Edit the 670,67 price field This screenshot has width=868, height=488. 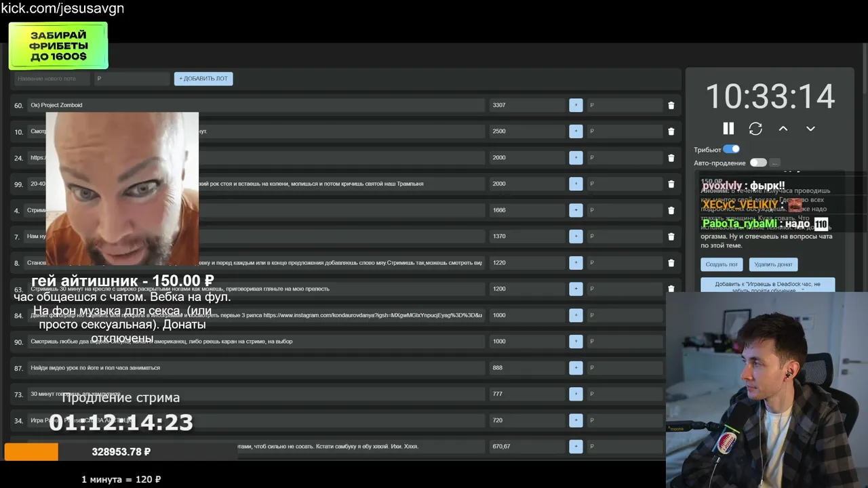[527, 447]
